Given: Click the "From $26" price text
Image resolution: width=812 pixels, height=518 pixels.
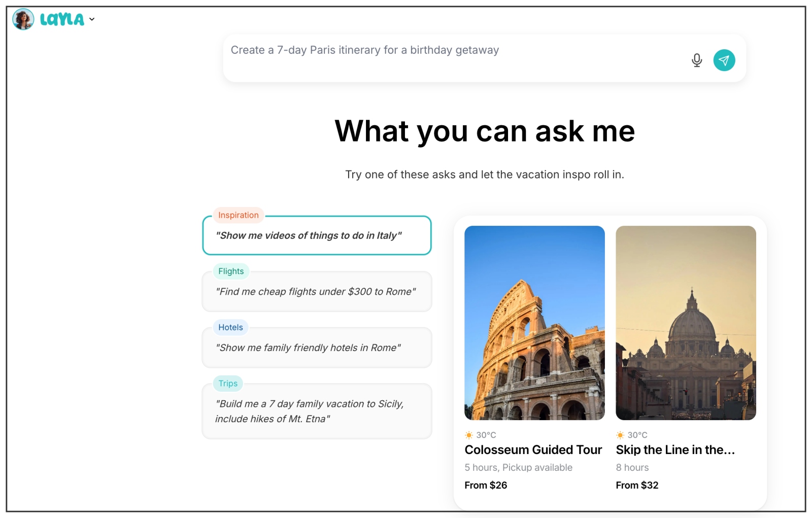Looking at the screenshot, I should (x=486, y=485).
